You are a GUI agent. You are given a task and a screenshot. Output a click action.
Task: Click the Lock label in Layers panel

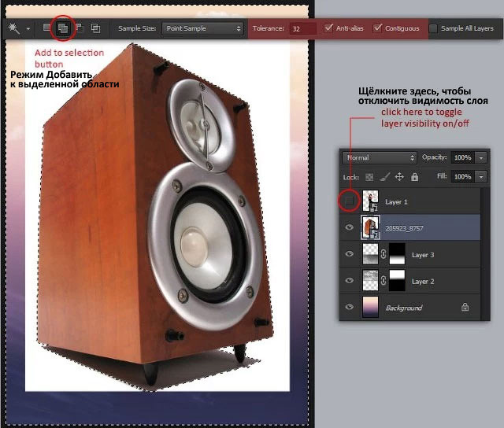point(351,177)
